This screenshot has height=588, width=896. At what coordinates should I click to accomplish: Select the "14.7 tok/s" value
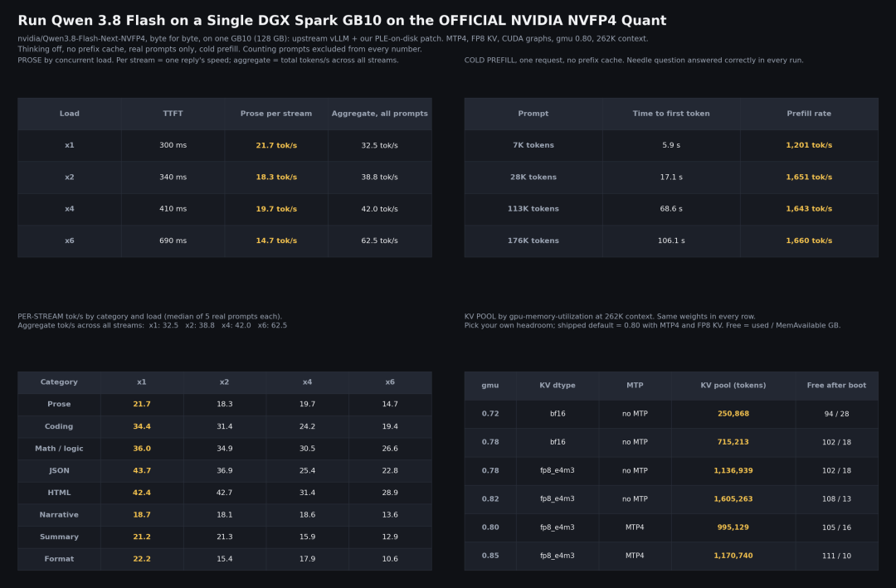(276, 241)
